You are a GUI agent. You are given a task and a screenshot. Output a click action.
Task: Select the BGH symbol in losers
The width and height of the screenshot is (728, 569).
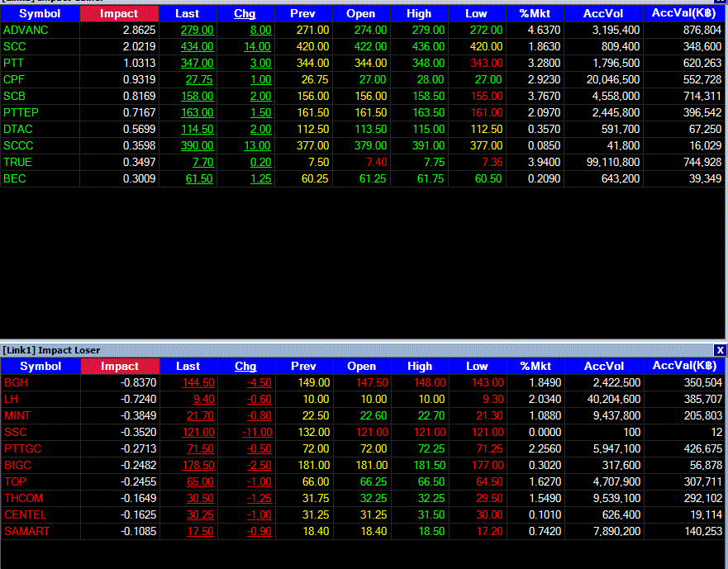click(x=16, y=383)
